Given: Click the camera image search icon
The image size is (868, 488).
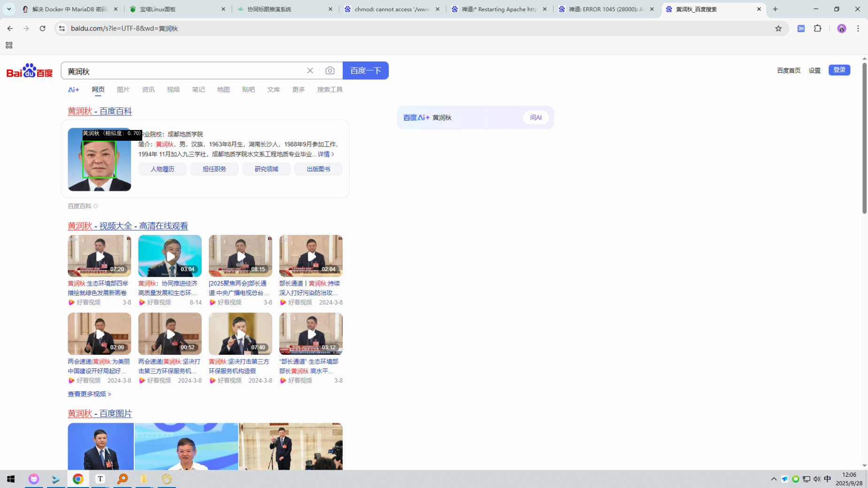Looking at the screenshot, I should pyautogui.click(x=330, y=70).
